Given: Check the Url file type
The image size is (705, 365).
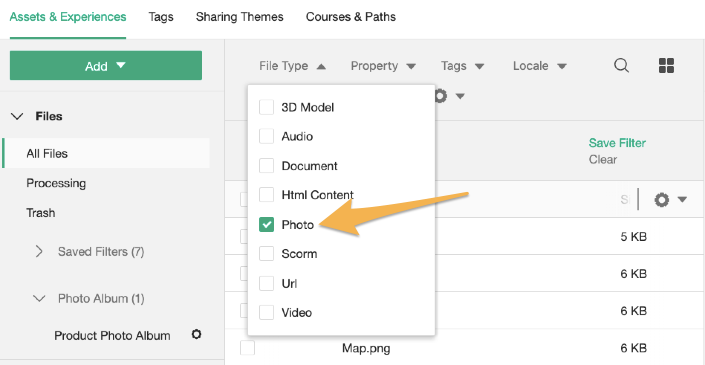Looking at the screenshot, I should click(266, 283).
